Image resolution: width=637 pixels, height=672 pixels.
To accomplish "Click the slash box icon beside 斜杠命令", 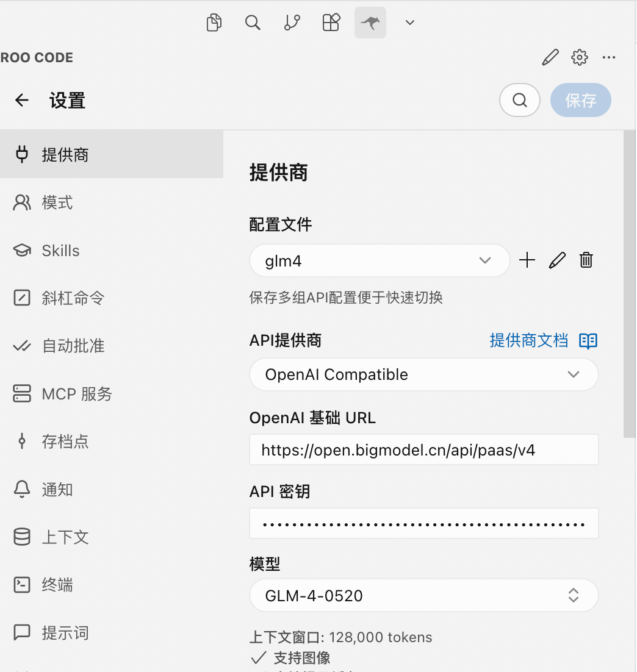I will click(22, 298).
